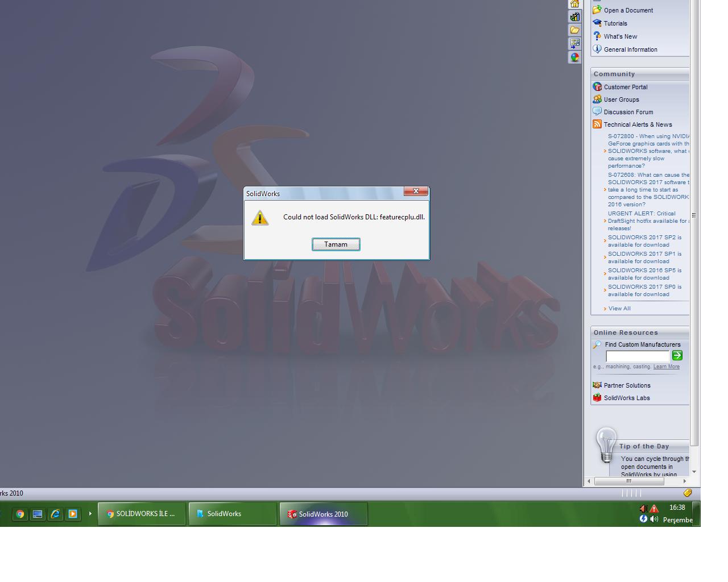Expand the quick launch overflow arrow
This screenshot has height=582, width=728.
(90, 514)
